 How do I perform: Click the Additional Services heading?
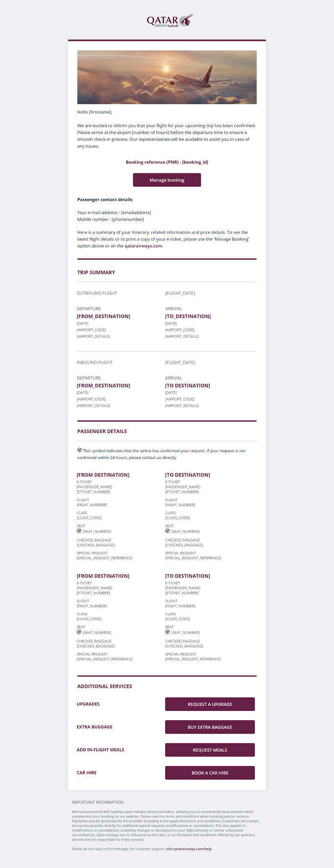(105, 686)
